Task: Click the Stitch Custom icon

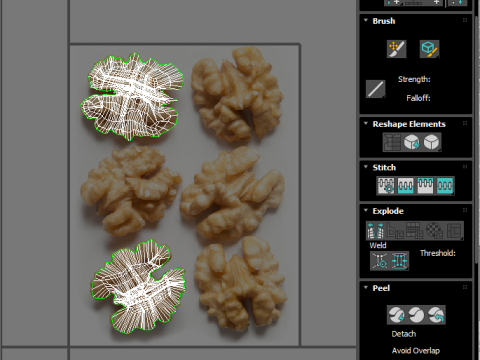Action: click(445, 185)
